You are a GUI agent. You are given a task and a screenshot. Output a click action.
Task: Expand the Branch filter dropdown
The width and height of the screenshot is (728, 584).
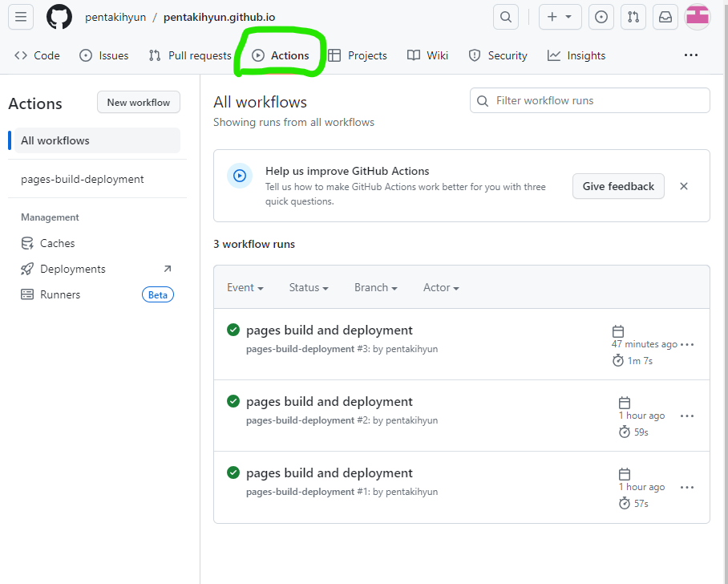click(375, 287)
